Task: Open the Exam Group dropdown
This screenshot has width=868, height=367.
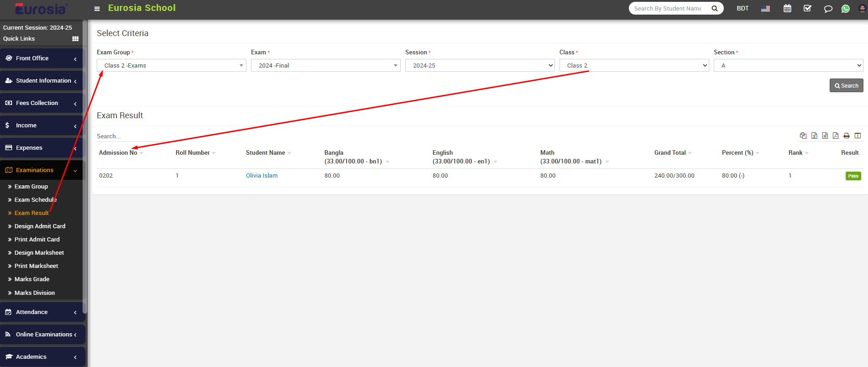Action: pyautogui.click(x=171, y=65)
